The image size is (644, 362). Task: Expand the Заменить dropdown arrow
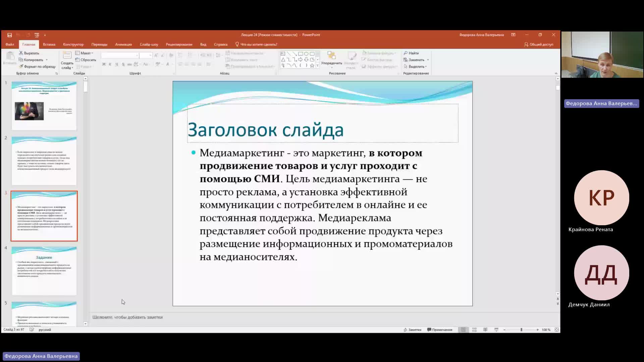pyautogui.click(x=428, y=60)
